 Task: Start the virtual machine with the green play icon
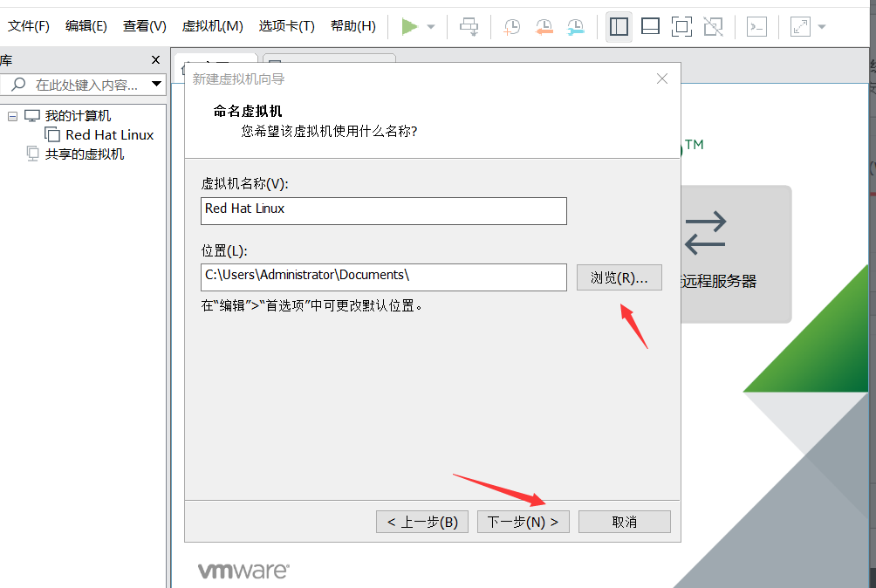click(x=409, y=26)
